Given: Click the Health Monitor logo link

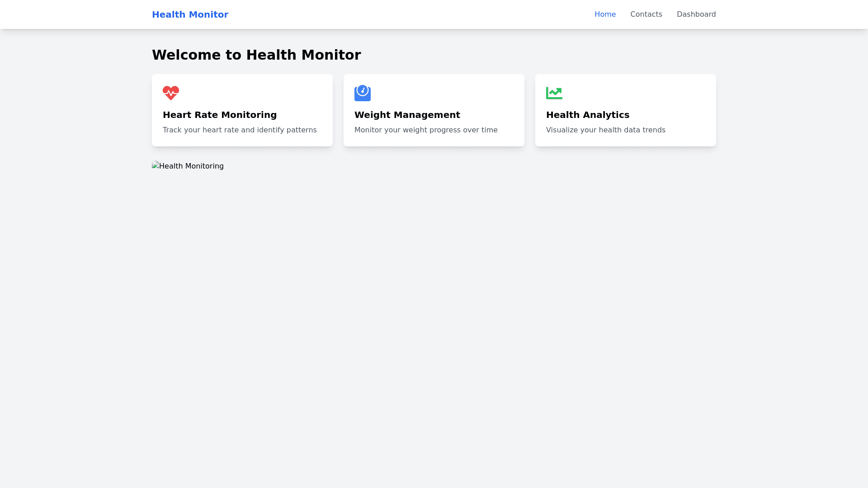Looking at the screenshot, I should click(190, 14).
